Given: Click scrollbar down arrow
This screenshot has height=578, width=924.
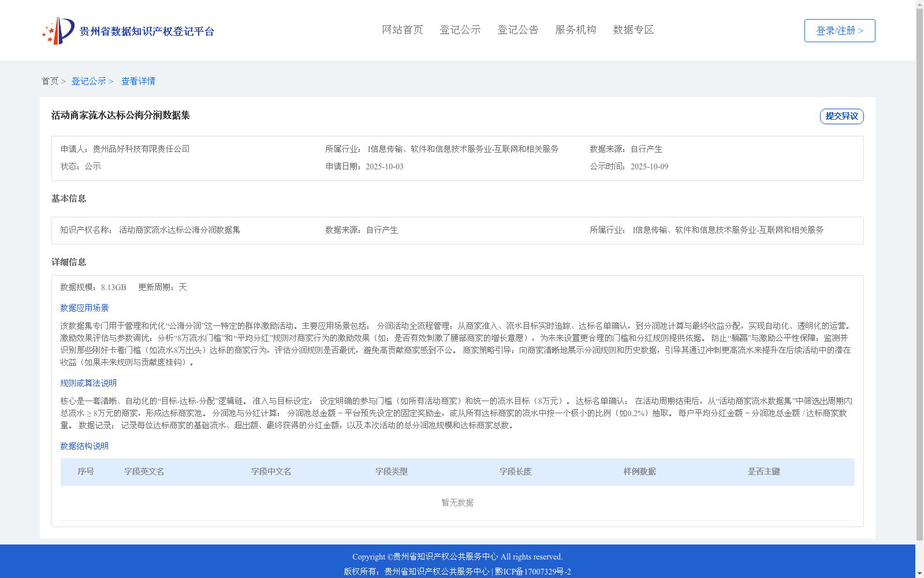Looking at the screenshot, I should coord(919,573).
